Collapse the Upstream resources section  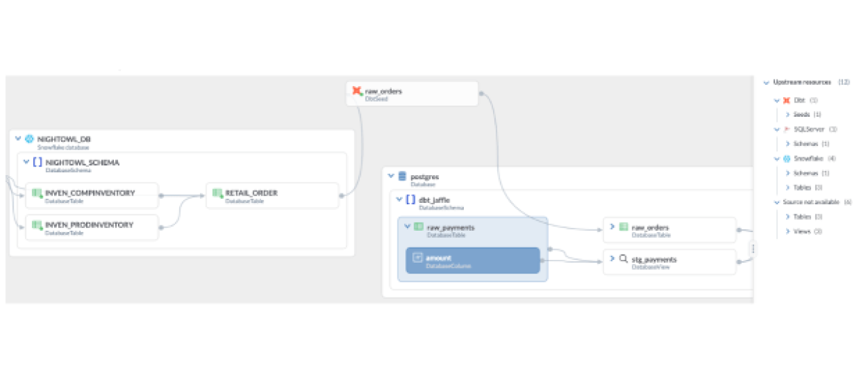click(x=766, y=82)
